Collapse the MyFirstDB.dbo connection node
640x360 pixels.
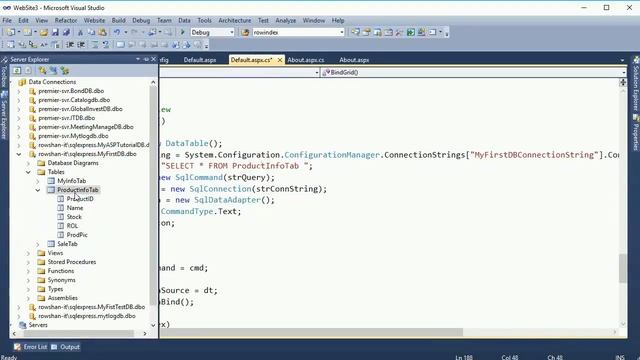(19, 154)
